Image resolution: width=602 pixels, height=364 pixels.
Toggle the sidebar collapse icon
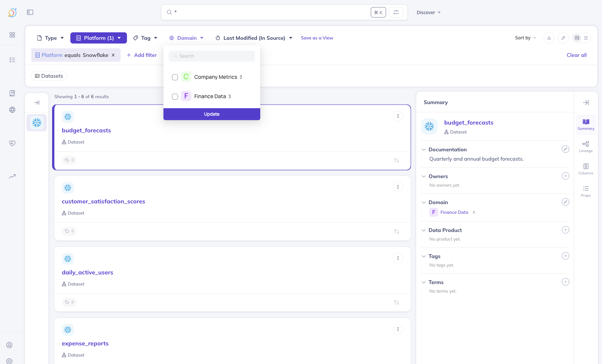[30, 12]
